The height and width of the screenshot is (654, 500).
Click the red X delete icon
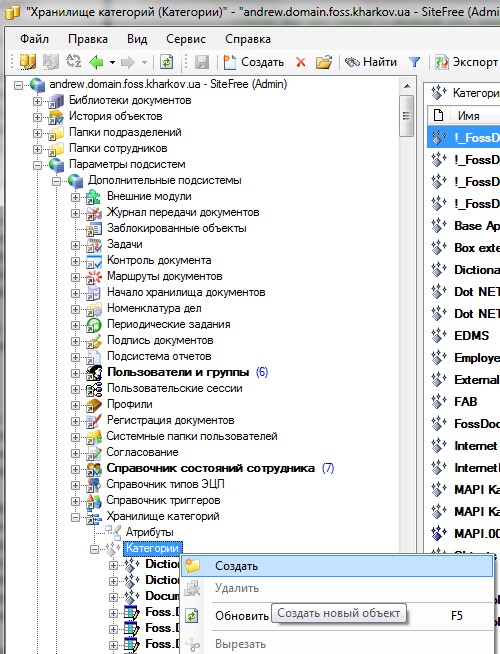[x=300, y=63]
